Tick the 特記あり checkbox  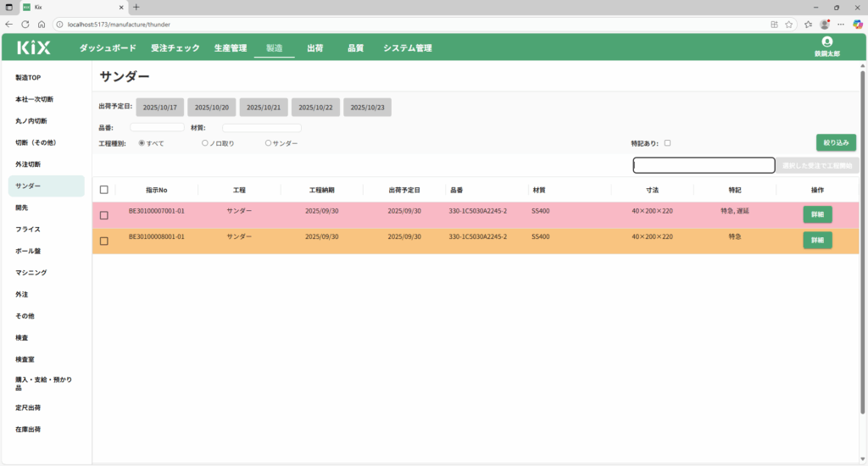pyautogui.click(x=667, y=143)
